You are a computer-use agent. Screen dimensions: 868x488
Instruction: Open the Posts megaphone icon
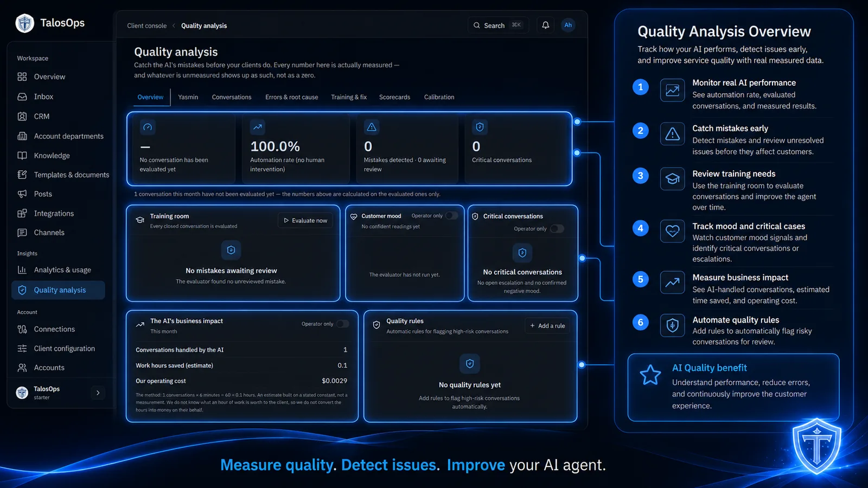(x=22, y=194)
